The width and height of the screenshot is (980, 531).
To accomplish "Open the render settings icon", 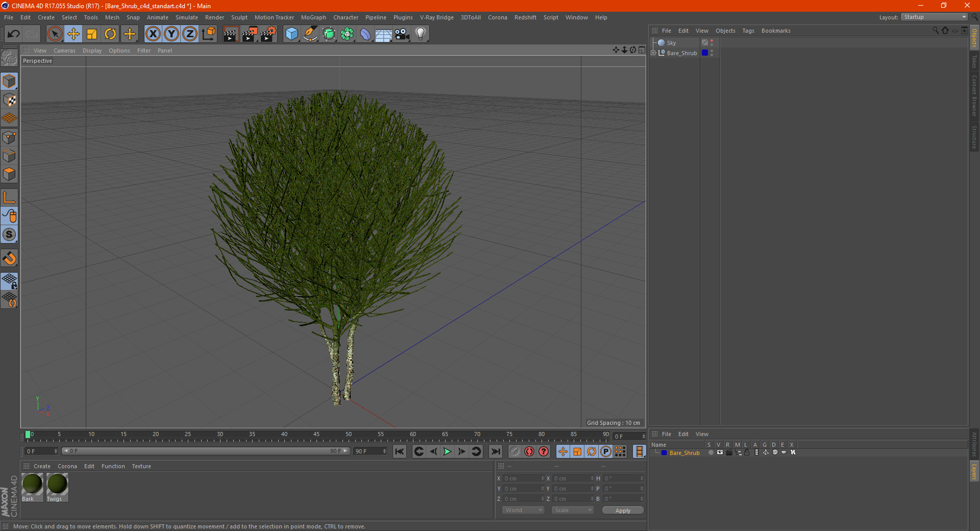I will [268, 34].
